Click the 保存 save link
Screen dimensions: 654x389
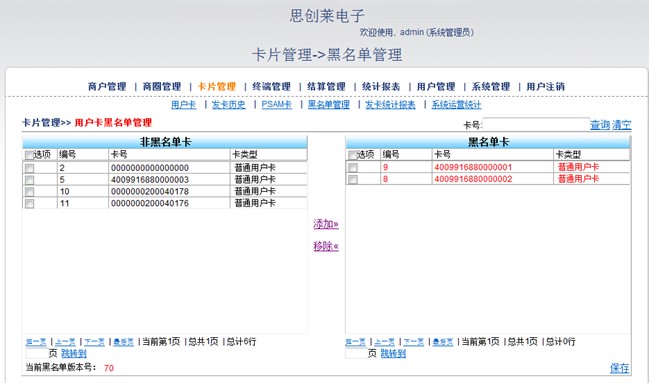click(620, 368)
